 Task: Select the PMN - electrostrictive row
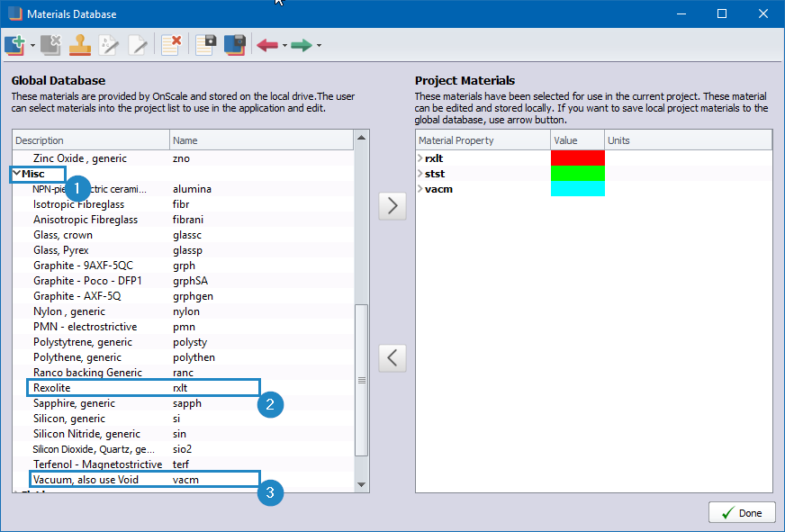(x=184, y=327)
